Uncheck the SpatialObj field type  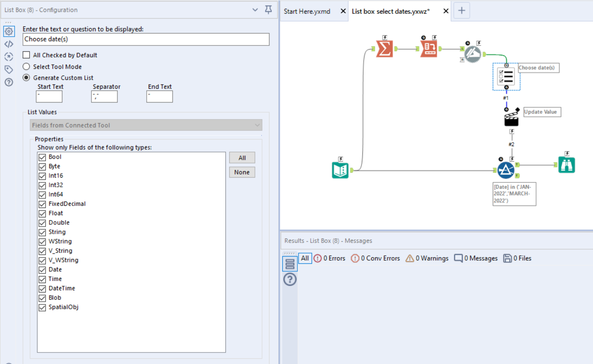tap(42, 307)
